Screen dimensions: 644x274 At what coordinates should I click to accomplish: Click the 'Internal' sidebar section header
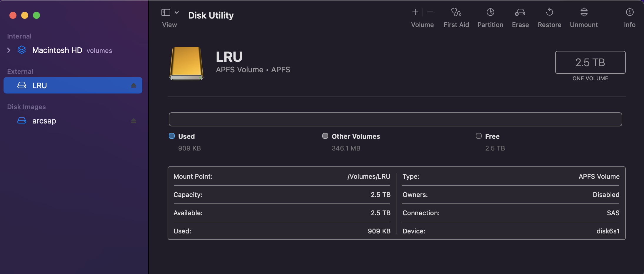19,36
